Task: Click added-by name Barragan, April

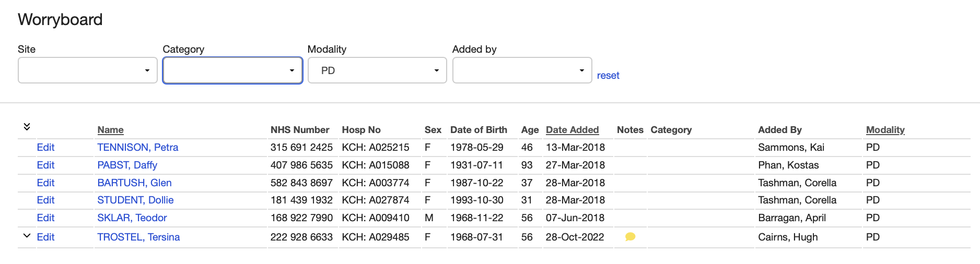Action: tap(792, 218)
